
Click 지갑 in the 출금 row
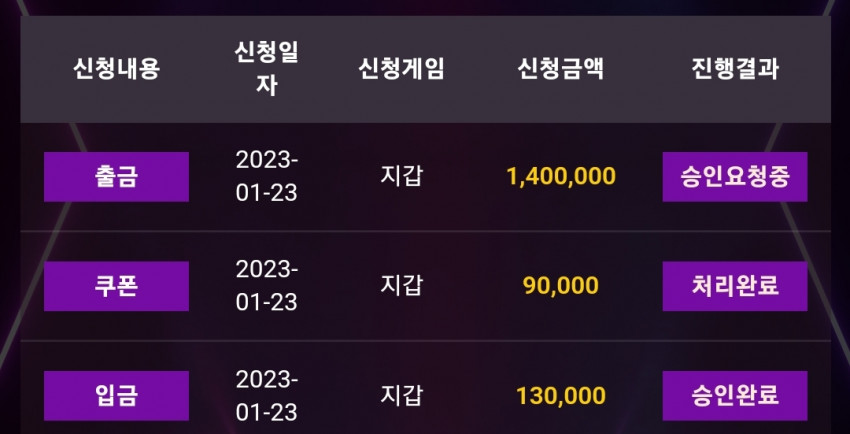[x=401, y=177]
